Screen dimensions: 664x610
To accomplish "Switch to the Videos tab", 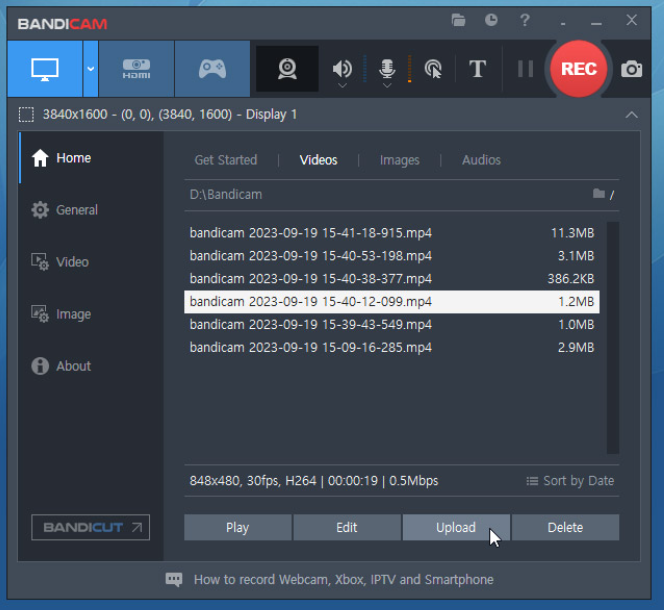I will pyautogui.click(x=318, y=160).
